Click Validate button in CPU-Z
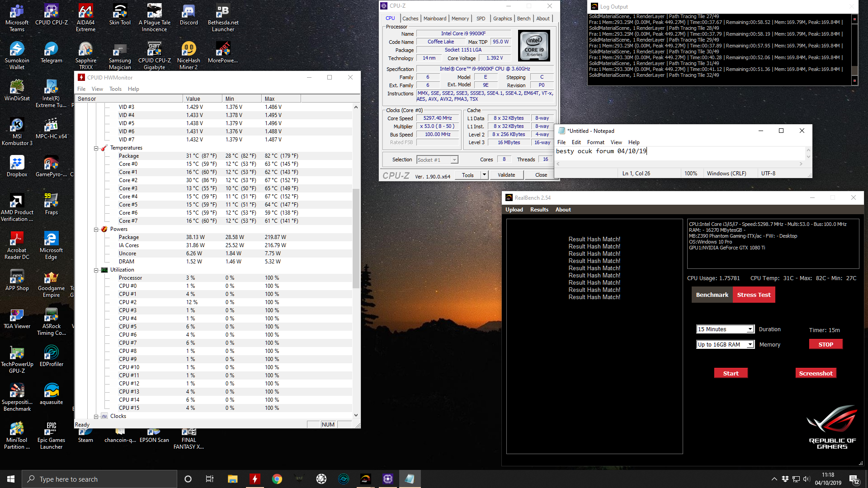Image resolution: width=868 pixels, height=488 pixels. click(x=506, y=175)
